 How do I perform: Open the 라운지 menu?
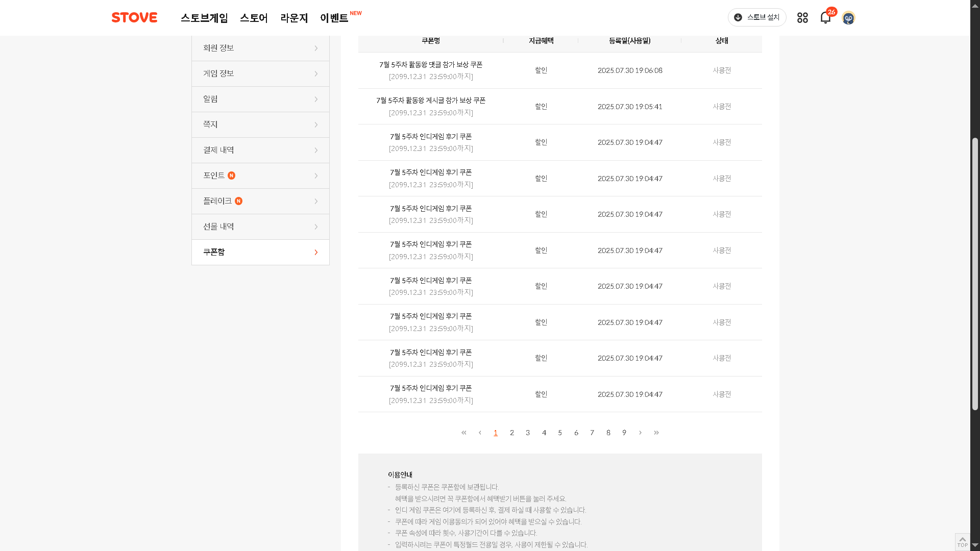click(294, 18)
